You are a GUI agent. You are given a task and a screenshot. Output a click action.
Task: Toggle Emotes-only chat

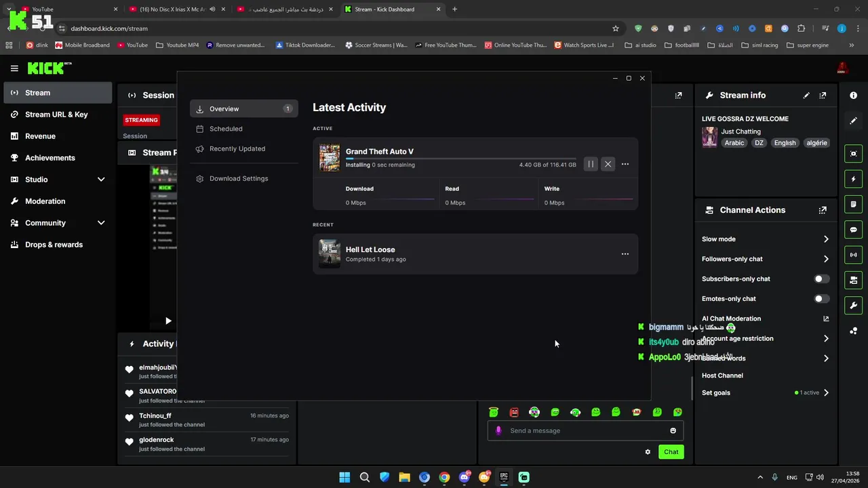[x=821, y=299]
